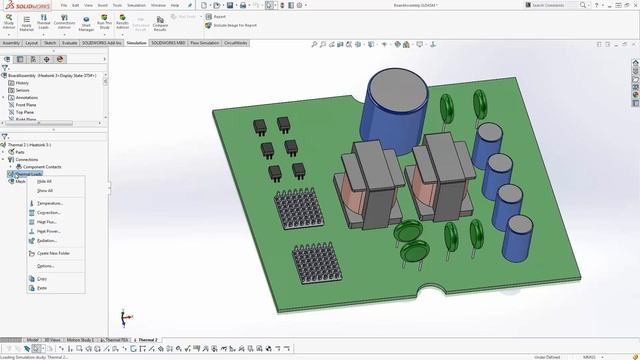Open the Help menu
640x360 pixels.
(x=175, y=5)
